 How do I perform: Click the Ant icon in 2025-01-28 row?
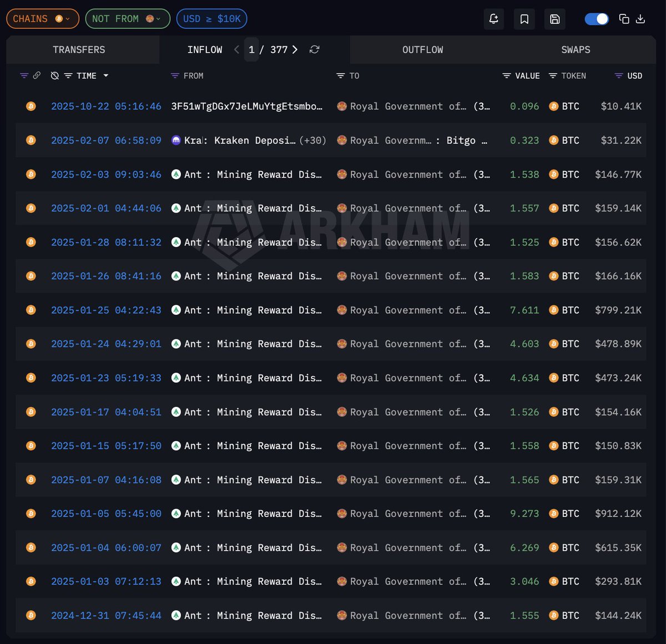click(x=176, y=242)
